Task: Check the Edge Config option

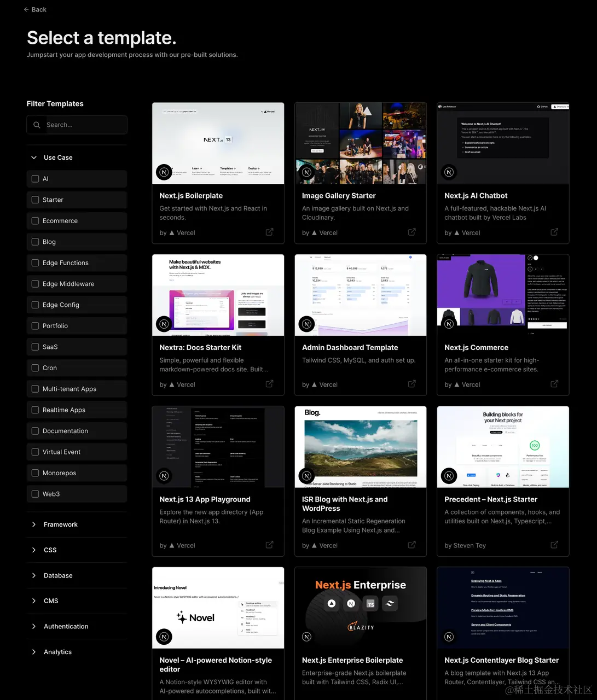Action: click(x=36, y=305)
